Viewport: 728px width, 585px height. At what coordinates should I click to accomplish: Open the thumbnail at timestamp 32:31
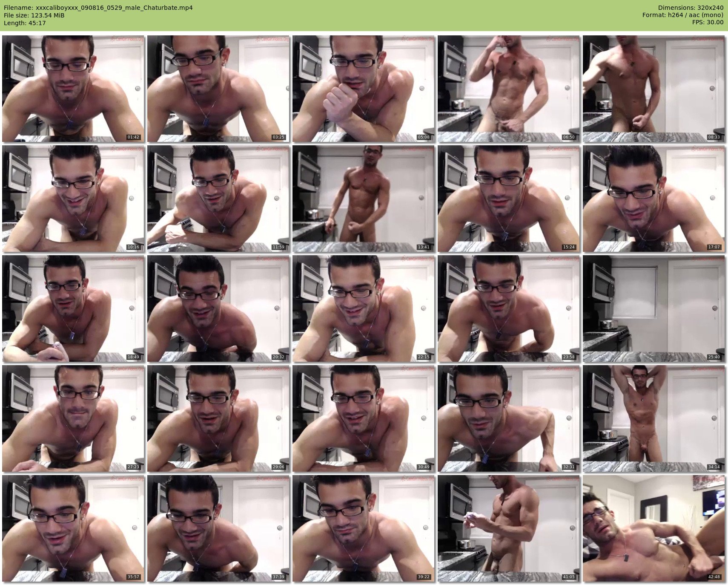[509, 418]
